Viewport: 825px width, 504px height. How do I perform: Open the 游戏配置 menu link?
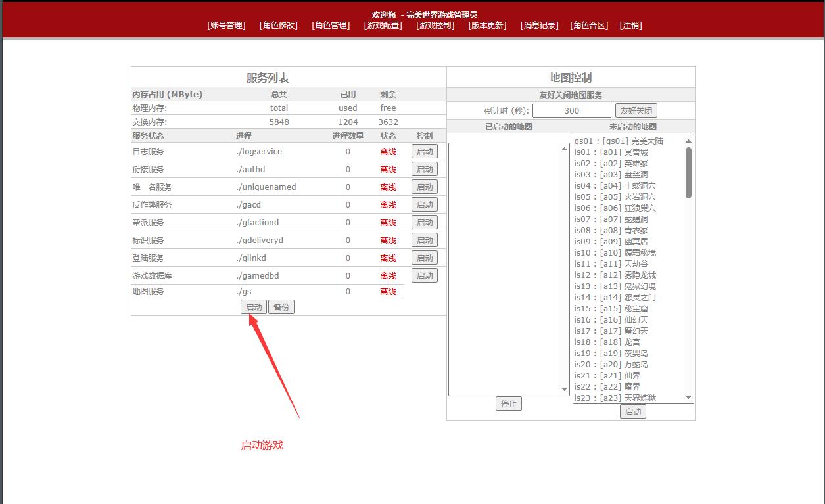click(x=383, y=26)
